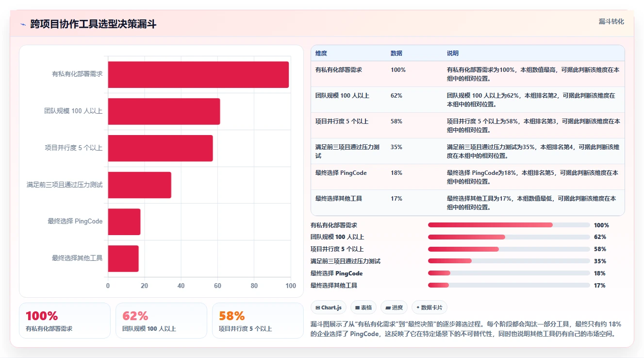Click the 35% cell in the table
Image resolution: width=644 pixels, height=358 pixels.
(x=396, y=147)
